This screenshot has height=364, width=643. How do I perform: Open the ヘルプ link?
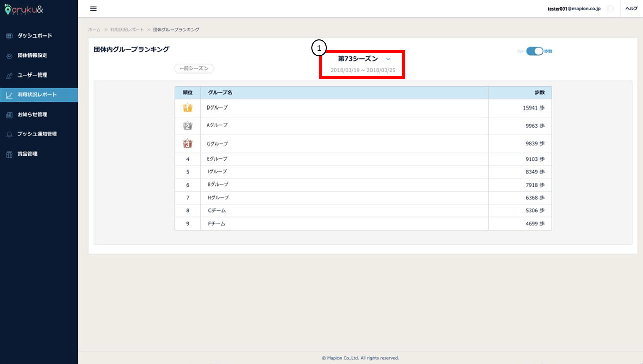(631, 9)
